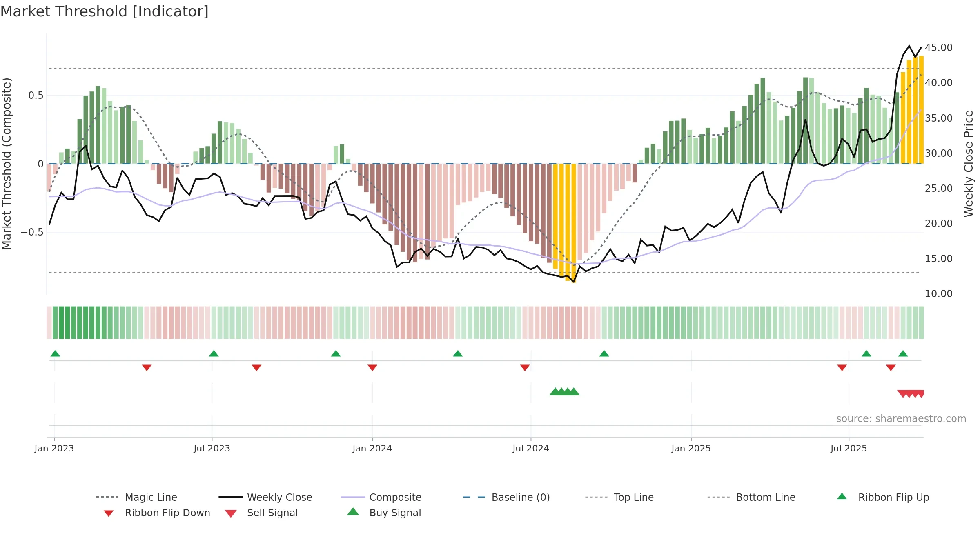Image resolution: width=980 pixels, height=551 pixels.
Task: Toggle the Sell Signal legend entry
Action: (x=261, y=513)
